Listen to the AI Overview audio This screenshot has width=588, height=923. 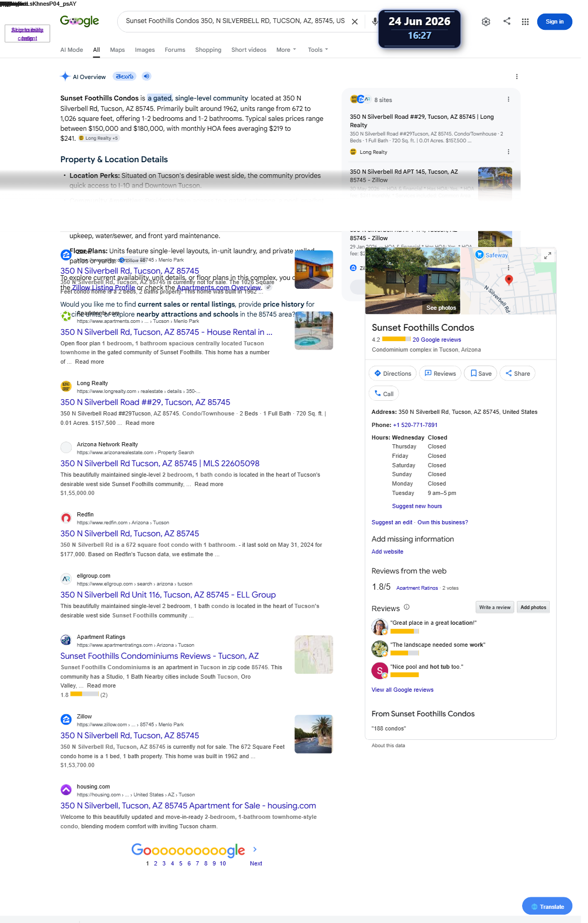tap(146, 76)
